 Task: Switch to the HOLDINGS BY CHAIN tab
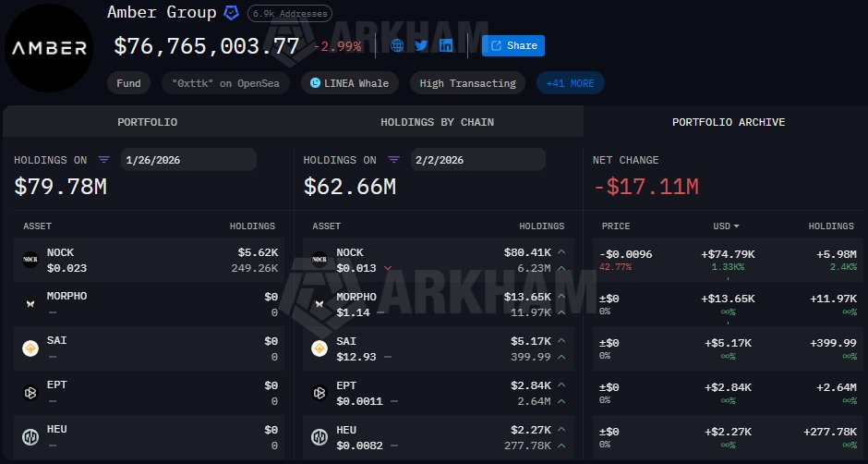point(438,122)
